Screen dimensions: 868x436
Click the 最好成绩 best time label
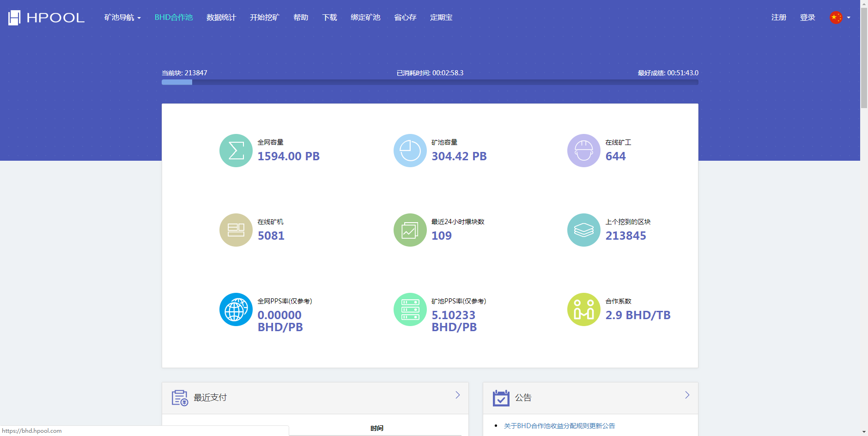[x=668, y=73]
